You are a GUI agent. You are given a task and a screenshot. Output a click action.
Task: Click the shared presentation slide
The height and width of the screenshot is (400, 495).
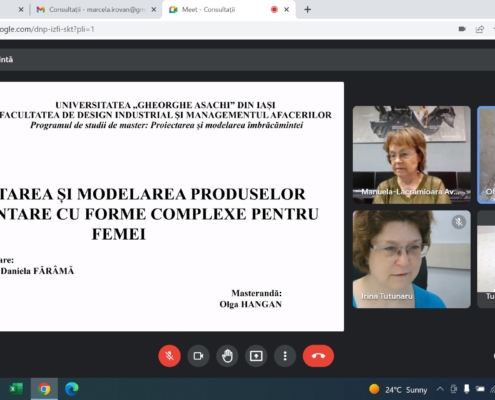coord(172,207)
